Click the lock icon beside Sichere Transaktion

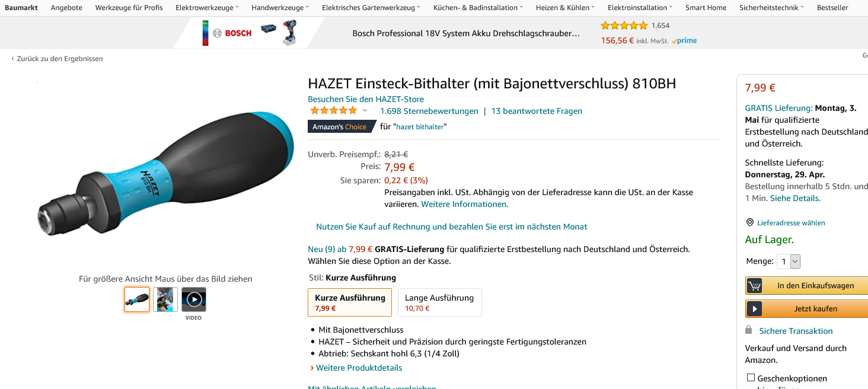pyautogui.click(x=749, y=330)
